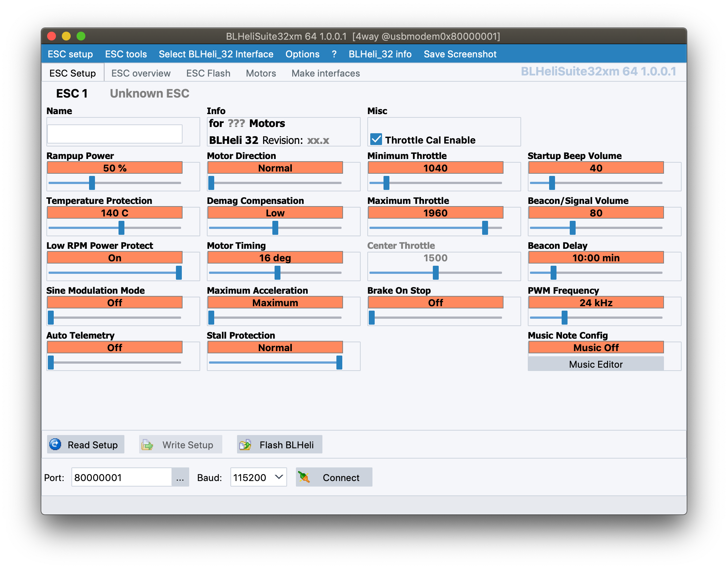Image resolution: width=728 pixels, height=569 pixels.
Task: Minimize the window with yellow button
Action: point(66,36)
